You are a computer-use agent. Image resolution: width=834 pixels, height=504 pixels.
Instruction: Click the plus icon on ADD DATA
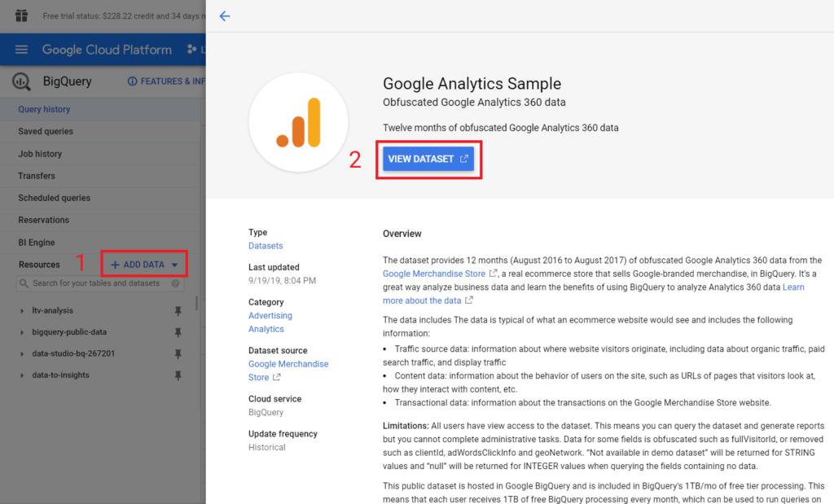pos(114,263)
